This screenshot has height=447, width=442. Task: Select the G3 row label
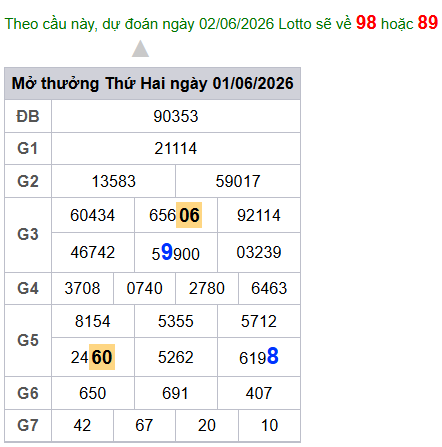click(x=28, y=234)
